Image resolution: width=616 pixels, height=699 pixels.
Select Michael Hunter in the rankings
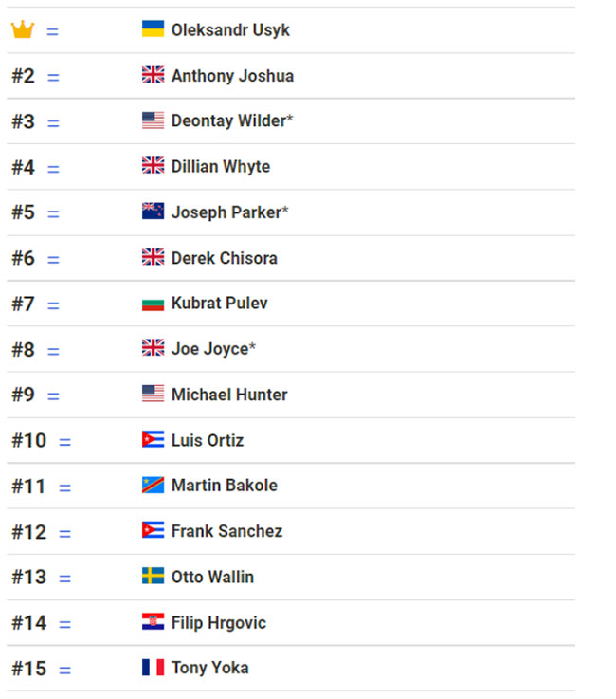[229, 395]
